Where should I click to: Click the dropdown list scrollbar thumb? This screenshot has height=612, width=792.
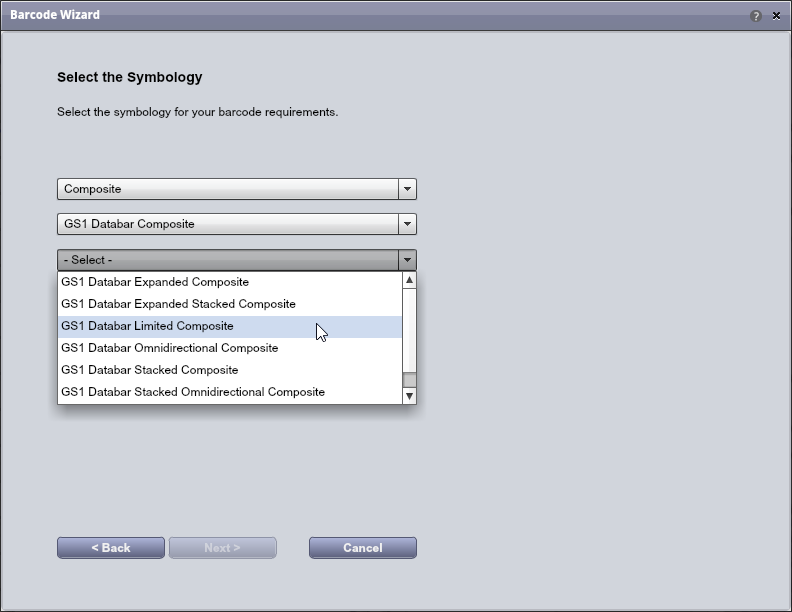tap(409, 379)
